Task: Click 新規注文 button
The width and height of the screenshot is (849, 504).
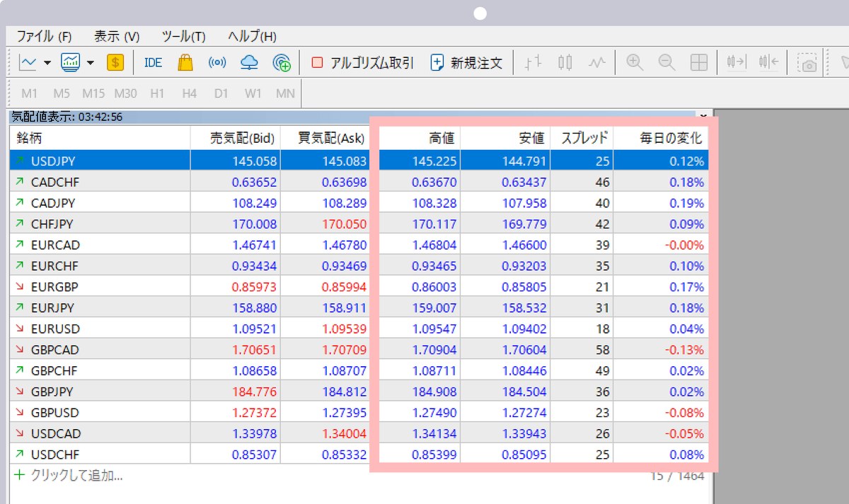Action: [467, 62]
